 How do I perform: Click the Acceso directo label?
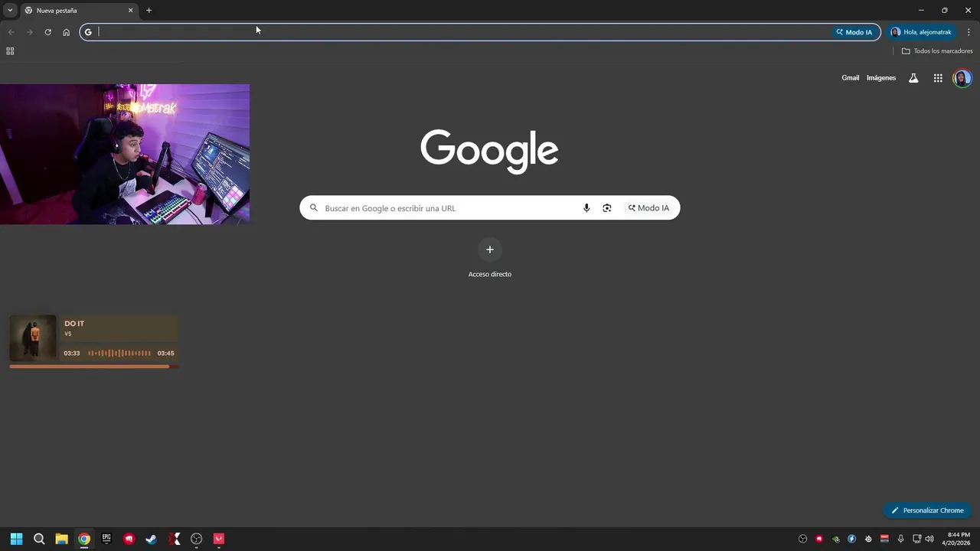[490, 274]
